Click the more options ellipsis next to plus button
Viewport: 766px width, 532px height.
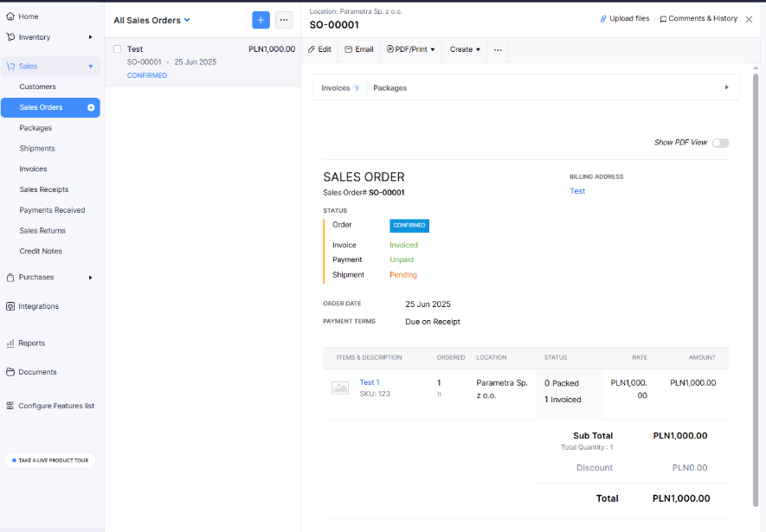(283, 20)
